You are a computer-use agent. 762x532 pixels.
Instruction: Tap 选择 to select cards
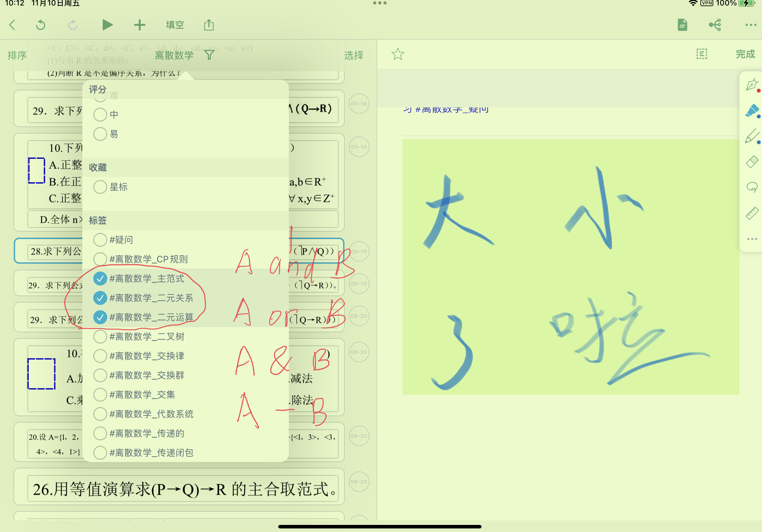click(354, 55)
